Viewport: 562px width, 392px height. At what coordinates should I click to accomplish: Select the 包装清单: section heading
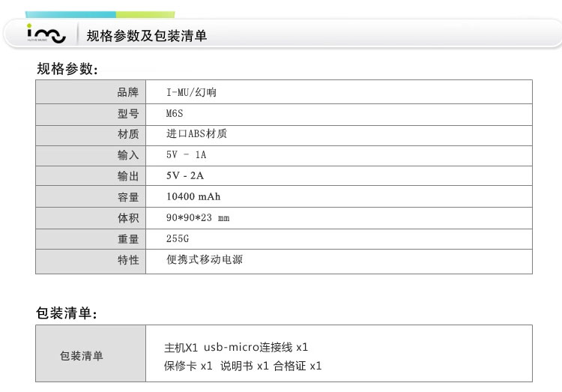coord(67,313)
